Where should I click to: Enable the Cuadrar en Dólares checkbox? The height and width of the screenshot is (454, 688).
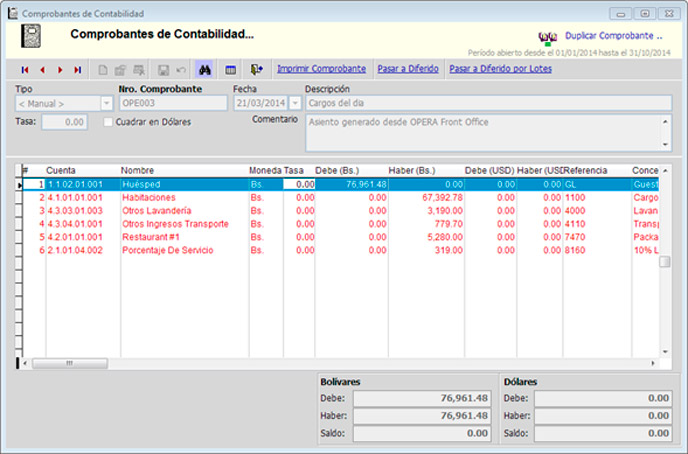pos(109,122)
